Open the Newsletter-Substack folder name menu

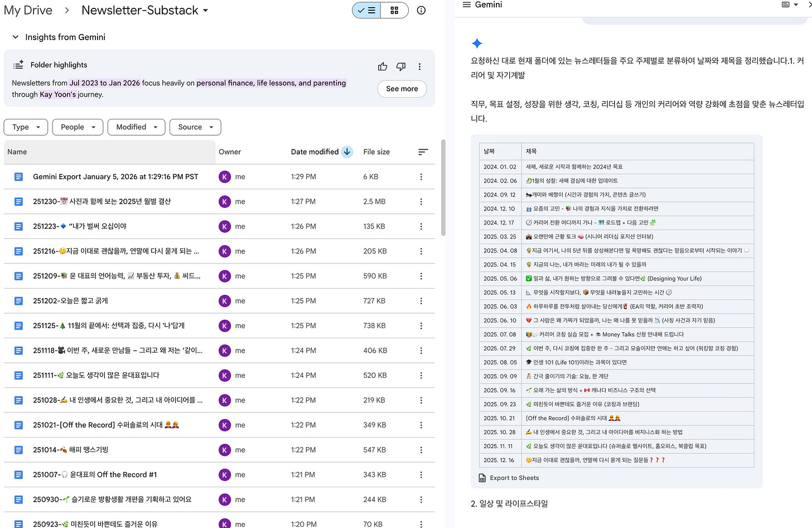206,10
